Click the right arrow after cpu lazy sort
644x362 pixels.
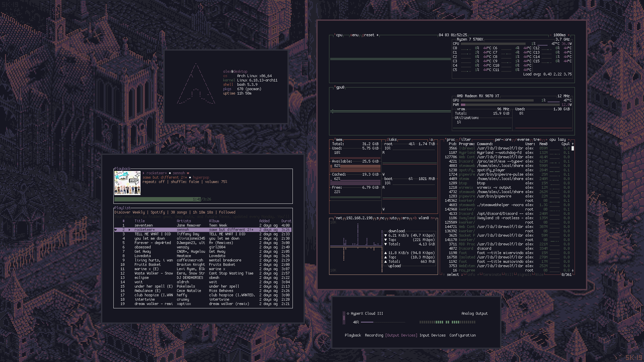(x=569, y=140)
